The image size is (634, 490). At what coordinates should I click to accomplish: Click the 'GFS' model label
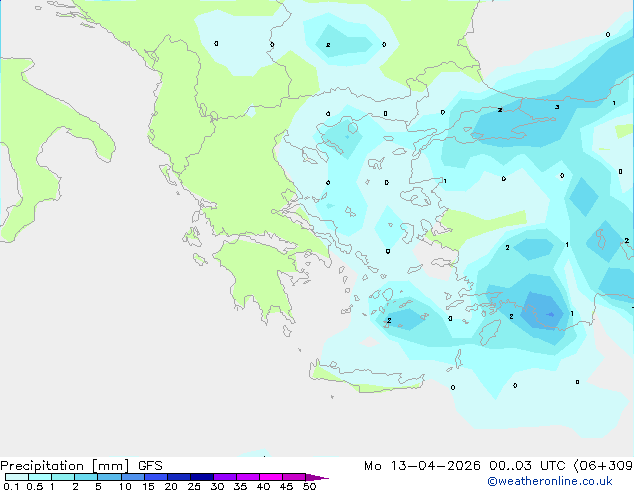pos(150,466)
